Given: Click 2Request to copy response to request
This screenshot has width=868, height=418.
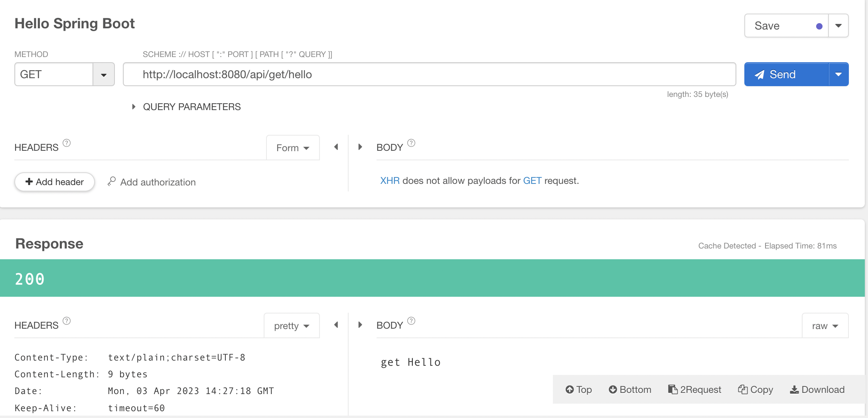Looking at the screenshot, I should click(694, 390).
